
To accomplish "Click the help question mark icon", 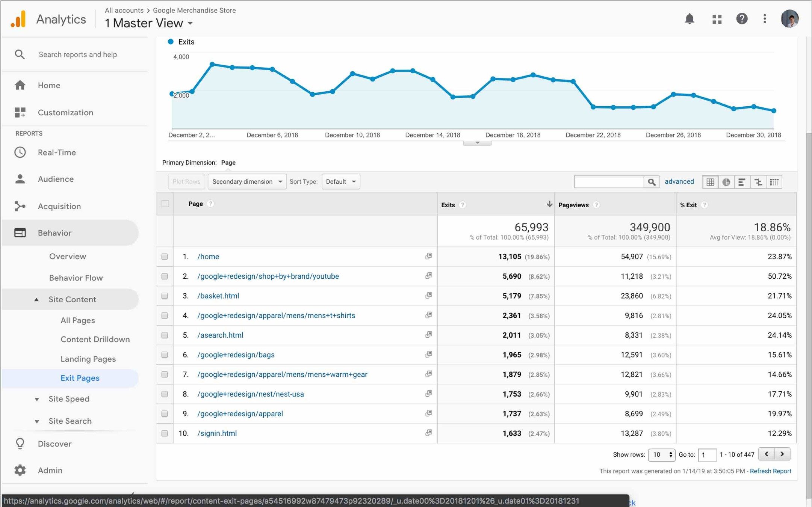I will pyautogui.click(x=741, y=19).
